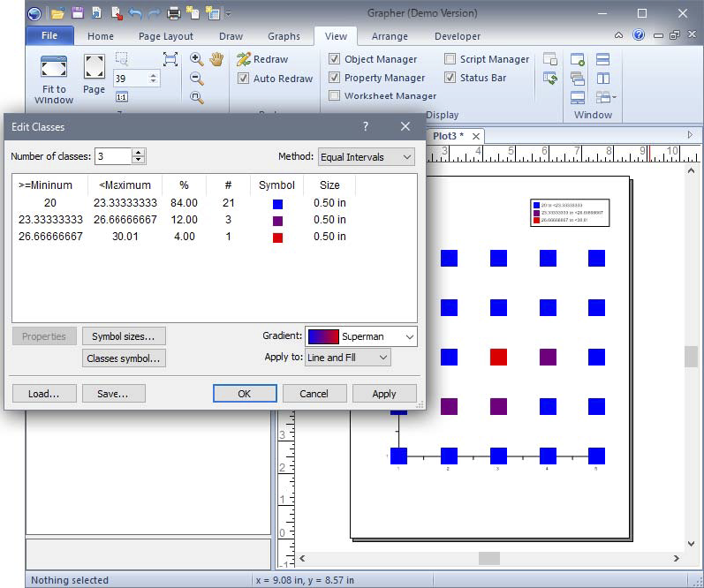Viewport: 704px width, 588px height.
Task: Click OK in Edit Classes dialog
Action: click(x=245, y=394)
